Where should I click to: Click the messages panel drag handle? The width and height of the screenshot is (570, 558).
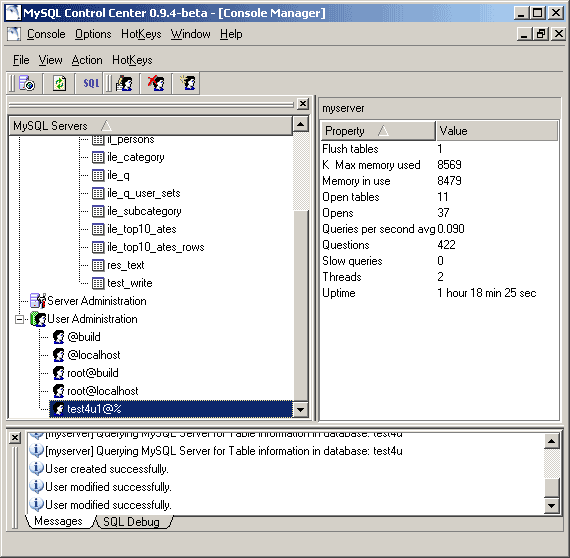pyautogui.click(x=15, y=487)
